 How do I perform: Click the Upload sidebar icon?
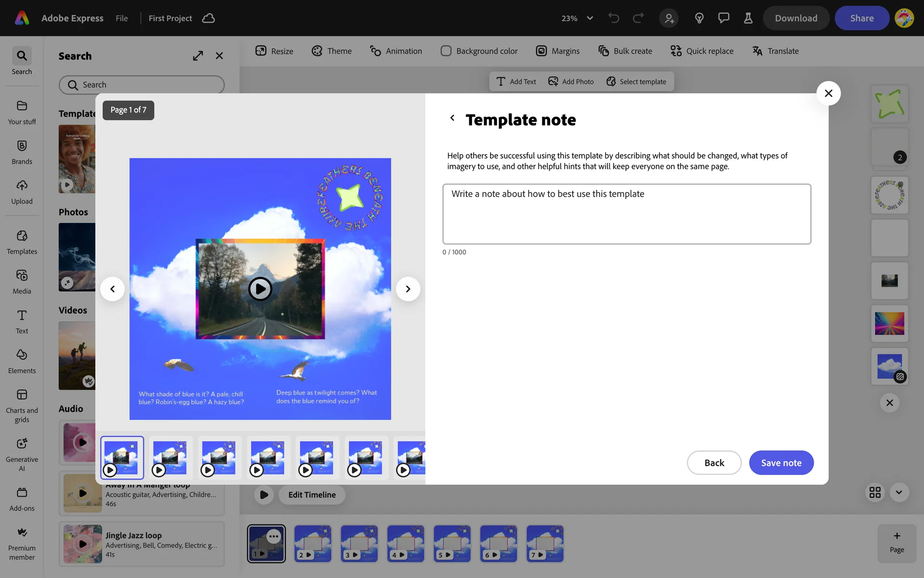click(x=22, y=192)
